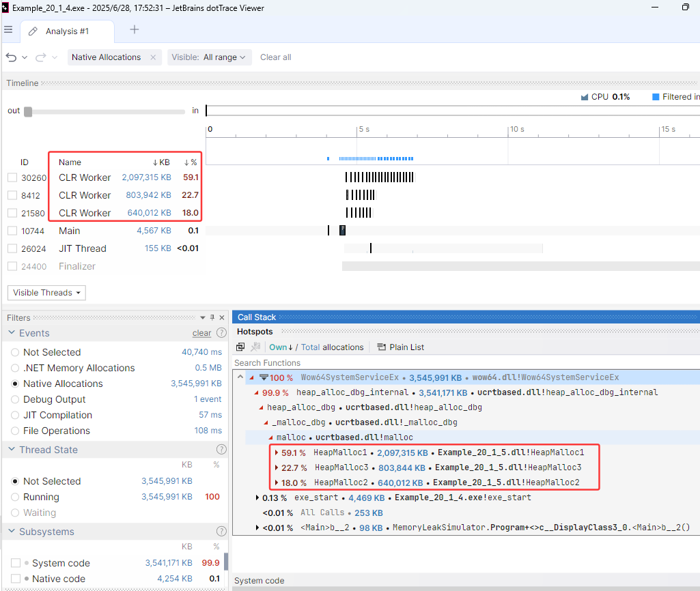Click the undo arrow icon

pos(12,57)
